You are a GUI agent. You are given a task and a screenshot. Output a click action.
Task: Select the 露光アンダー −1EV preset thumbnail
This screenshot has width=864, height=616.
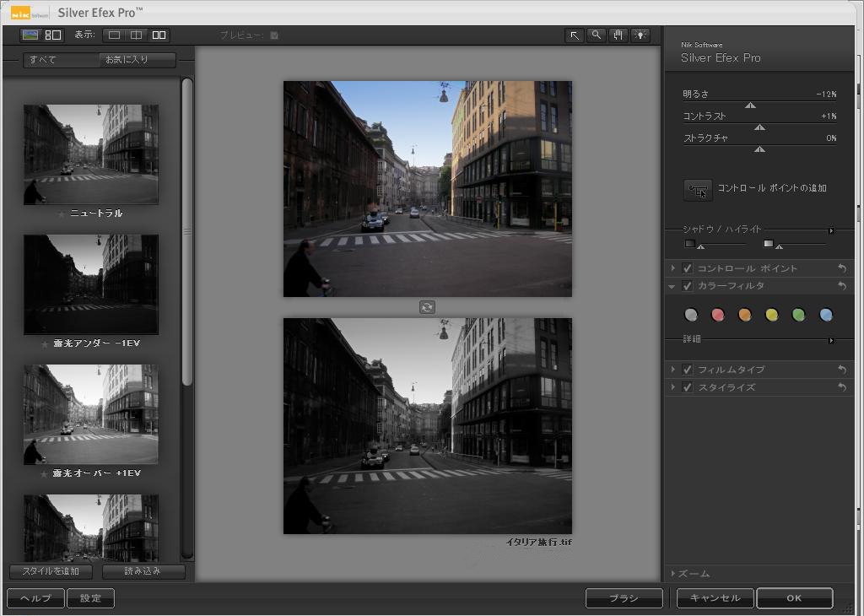pyautogui.click(x=90, y=284)
